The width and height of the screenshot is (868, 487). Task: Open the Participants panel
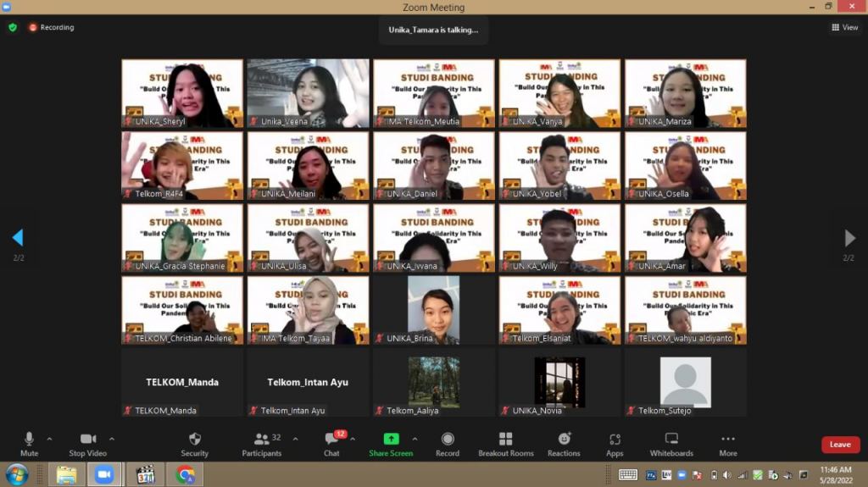[262, 445]
